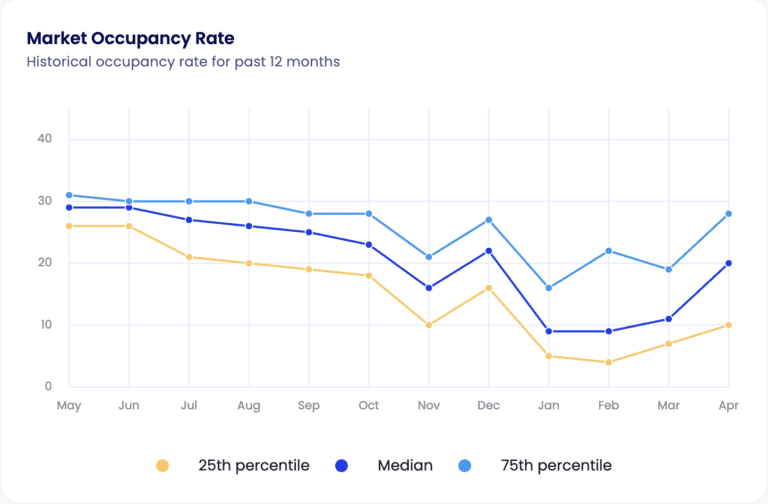Image resolution: width=768 pixels, height=504 pixels.
Task: Click the 75th percentile point for May
Action: [69, 195]
